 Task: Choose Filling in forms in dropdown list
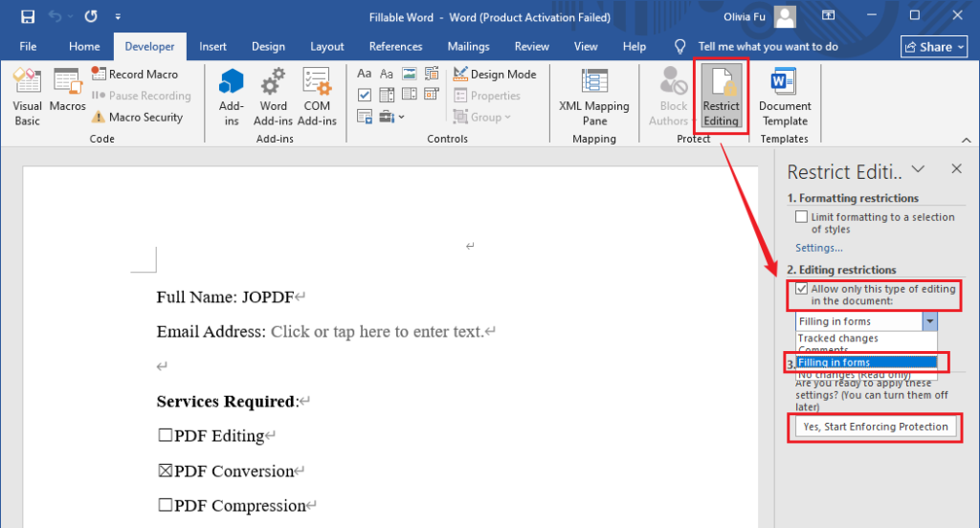tap(866, 363)
